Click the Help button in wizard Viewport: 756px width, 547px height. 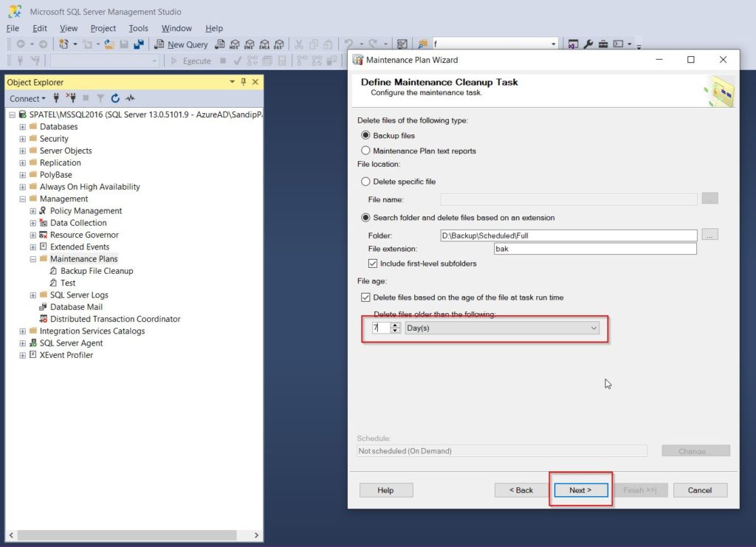pos(385,490)
